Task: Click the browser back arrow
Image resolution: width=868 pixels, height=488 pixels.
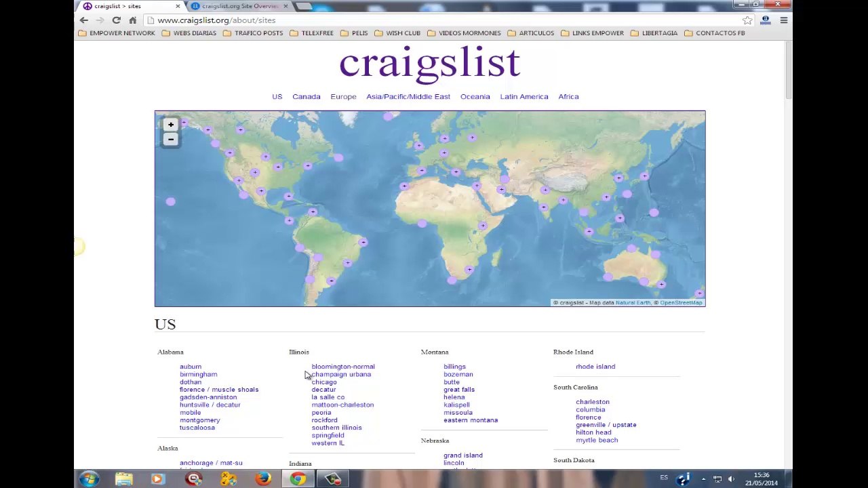Action: [x=84, y=20]
